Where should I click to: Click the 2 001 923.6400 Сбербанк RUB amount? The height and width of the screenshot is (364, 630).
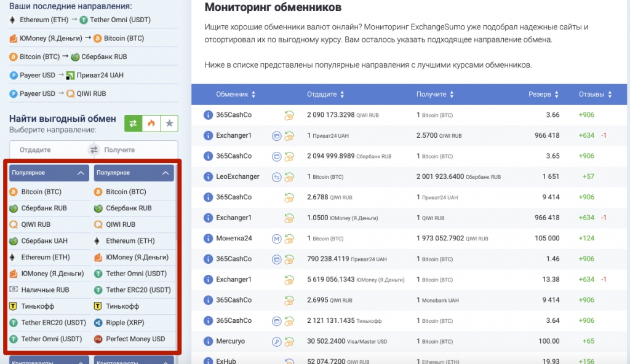pos(458,177)
